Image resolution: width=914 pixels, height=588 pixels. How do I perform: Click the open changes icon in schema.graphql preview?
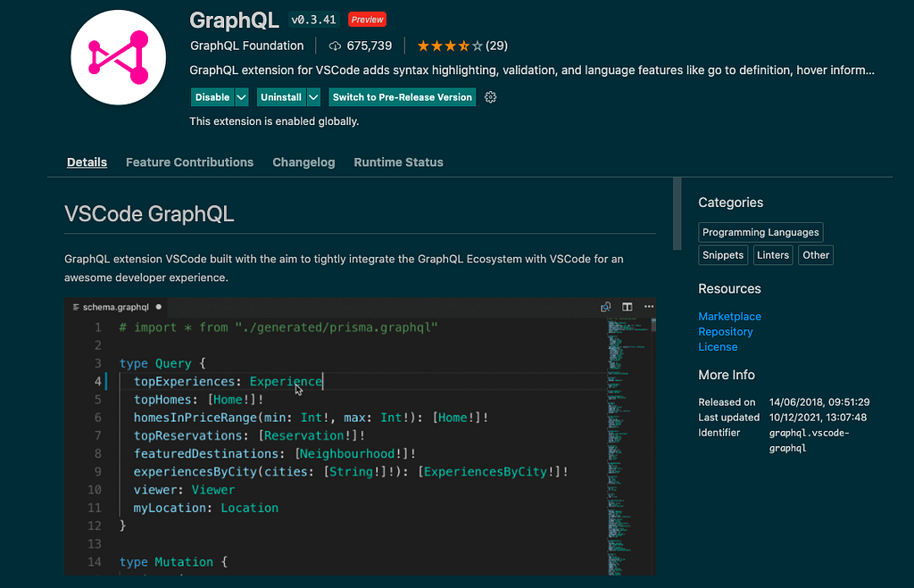coord(606,307)
